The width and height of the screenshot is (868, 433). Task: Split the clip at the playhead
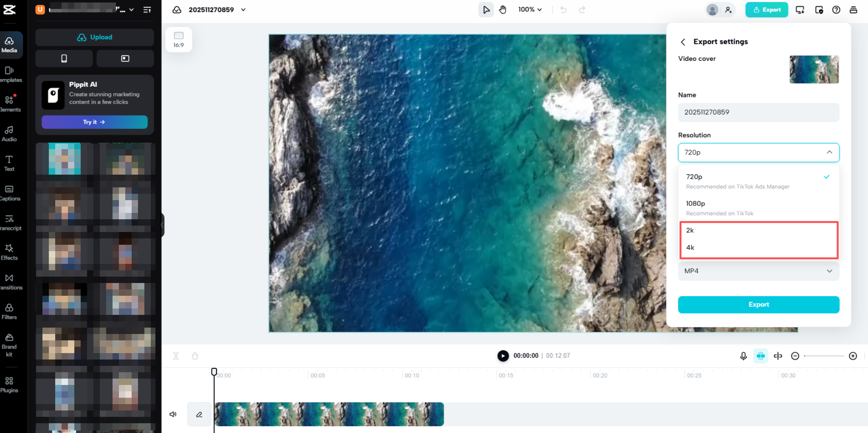tap(175, 356)
